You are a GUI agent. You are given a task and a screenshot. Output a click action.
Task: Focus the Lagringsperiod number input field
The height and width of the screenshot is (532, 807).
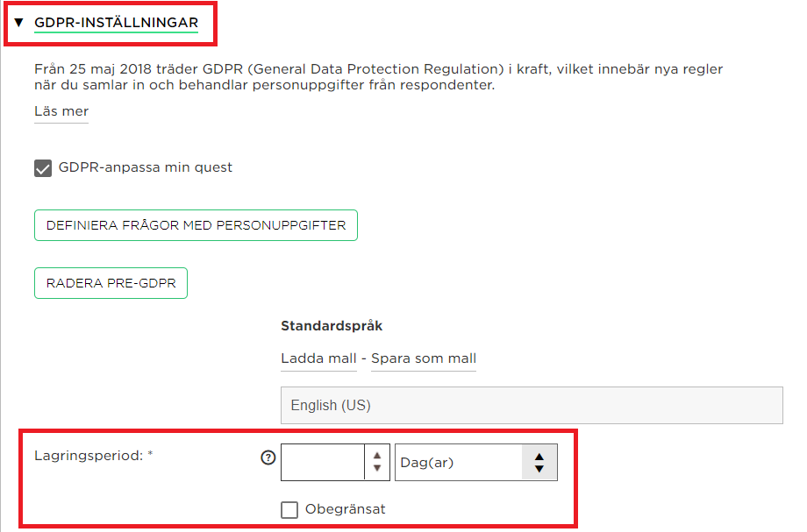323,463
